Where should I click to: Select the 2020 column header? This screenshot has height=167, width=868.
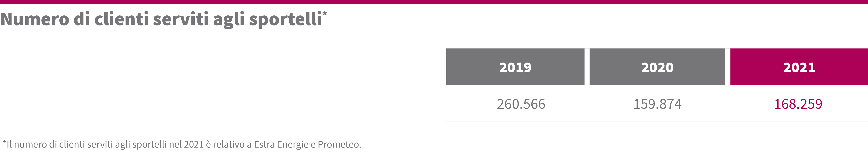pos(657,67)
